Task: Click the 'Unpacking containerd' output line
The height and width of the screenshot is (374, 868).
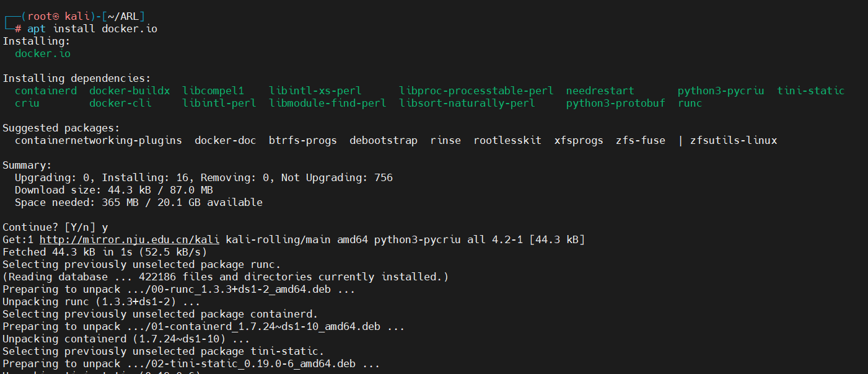Action: click(x=126, y=339)
